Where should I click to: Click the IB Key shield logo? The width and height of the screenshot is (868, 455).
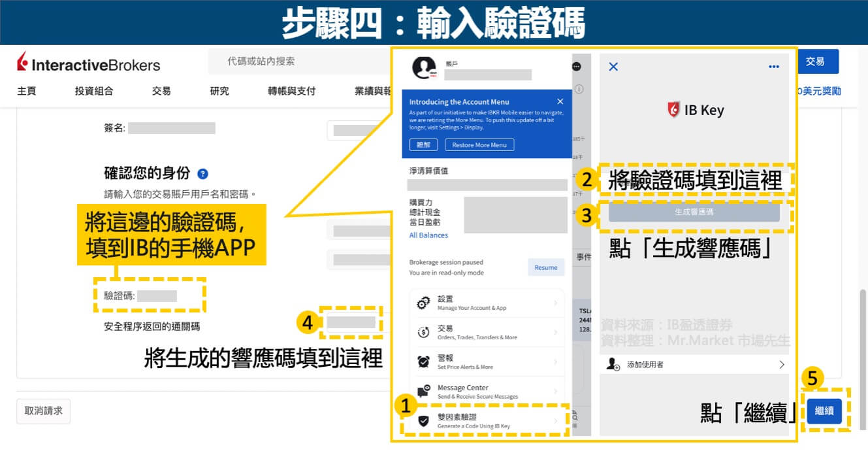[674, 110]
